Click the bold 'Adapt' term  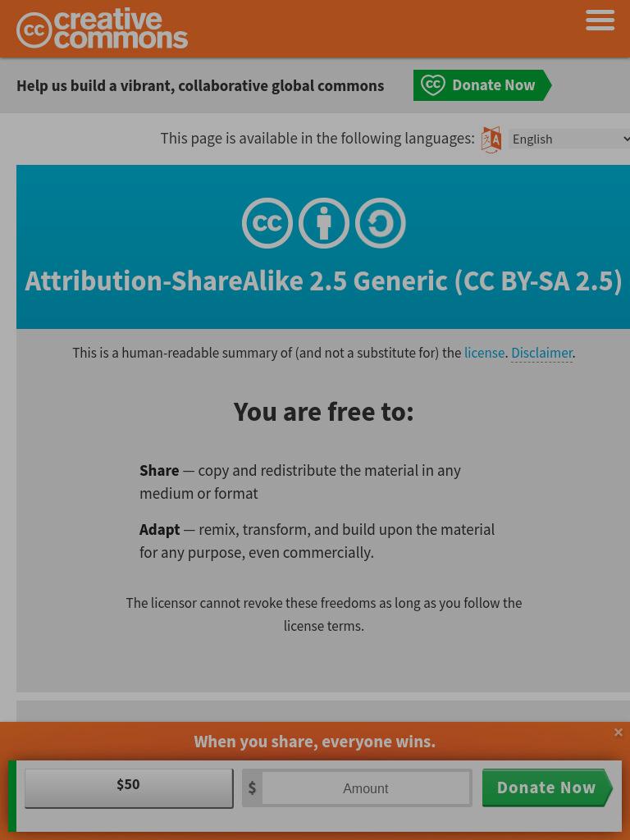(160, 530)
